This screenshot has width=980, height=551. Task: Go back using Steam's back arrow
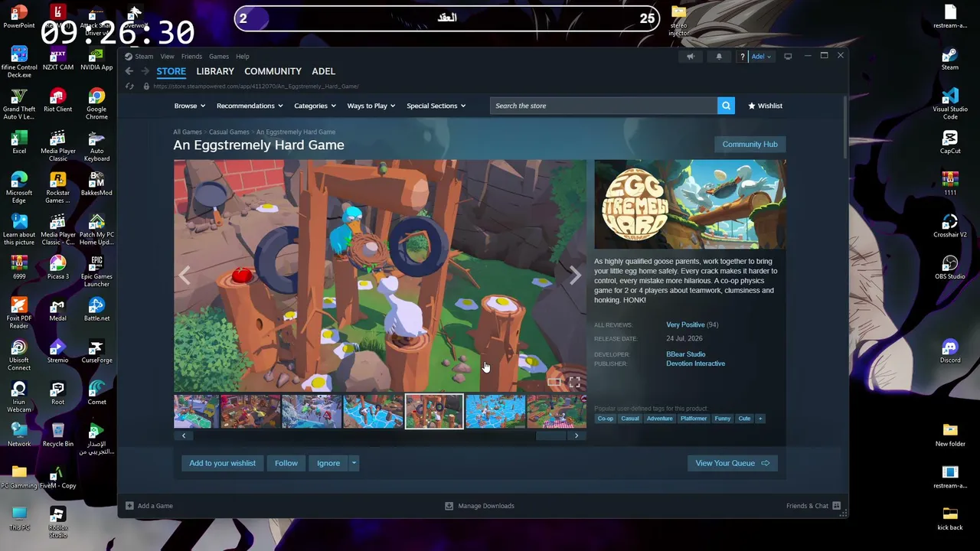[x=129, y=71]
